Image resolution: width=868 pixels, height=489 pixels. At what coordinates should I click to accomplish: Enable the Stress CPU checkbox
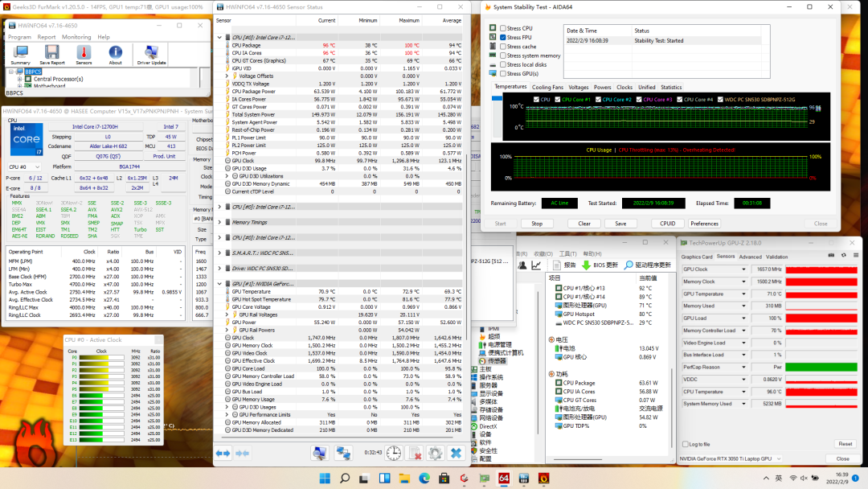[x=503, y=28]
